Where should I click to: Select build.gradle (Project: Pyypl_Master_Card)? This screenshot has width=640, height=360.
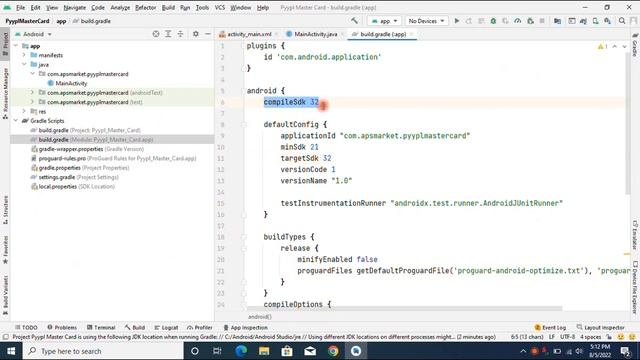89,130
